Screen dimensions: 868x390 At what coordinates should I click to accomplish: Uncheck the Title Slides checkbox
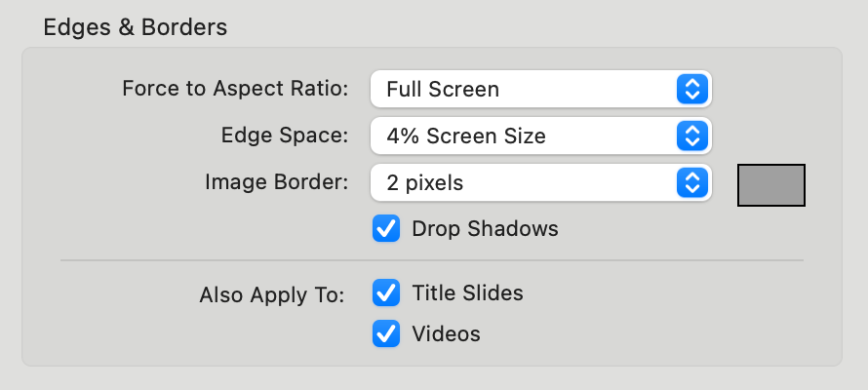(386, 292)
